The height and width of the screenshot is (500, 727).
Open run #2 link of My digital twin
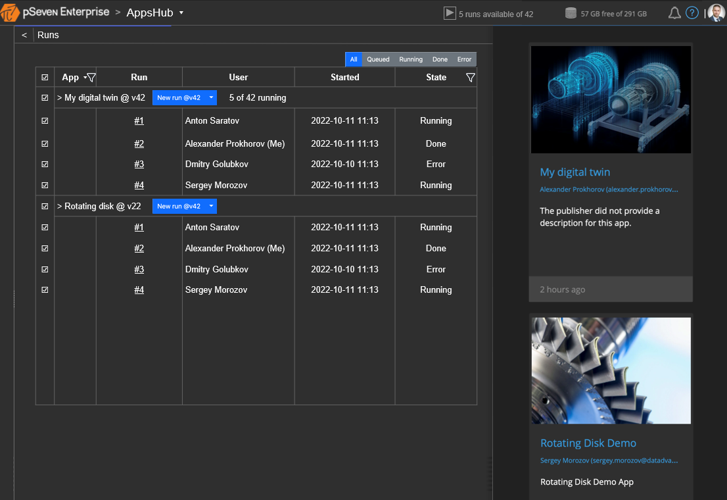pos(139,144)
